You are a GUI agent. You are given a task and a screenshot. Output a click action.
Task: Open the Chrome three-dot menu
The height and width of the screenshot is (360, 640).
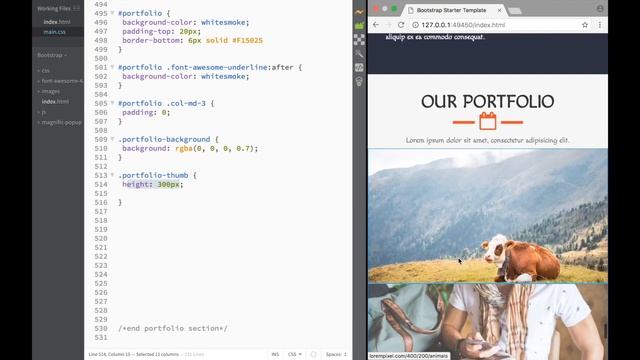[x=600, y=25]
